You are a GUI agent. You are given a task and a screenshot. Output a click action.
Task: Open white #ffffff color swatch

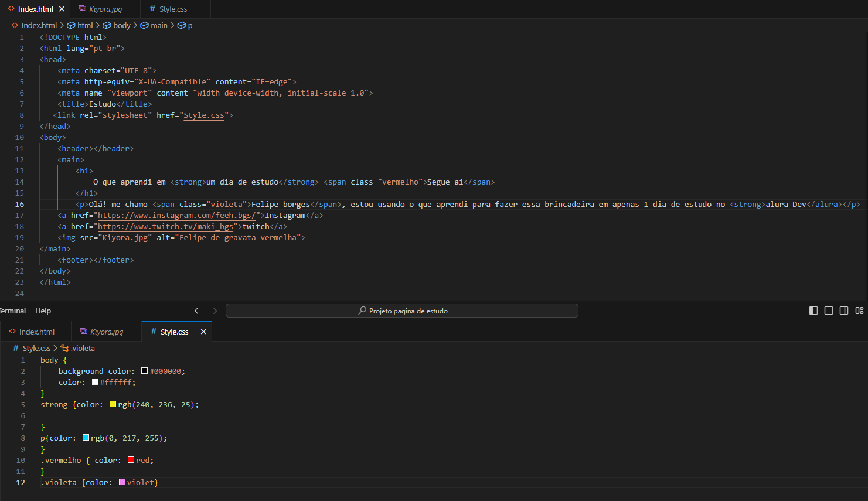click(x=95, y=382)
